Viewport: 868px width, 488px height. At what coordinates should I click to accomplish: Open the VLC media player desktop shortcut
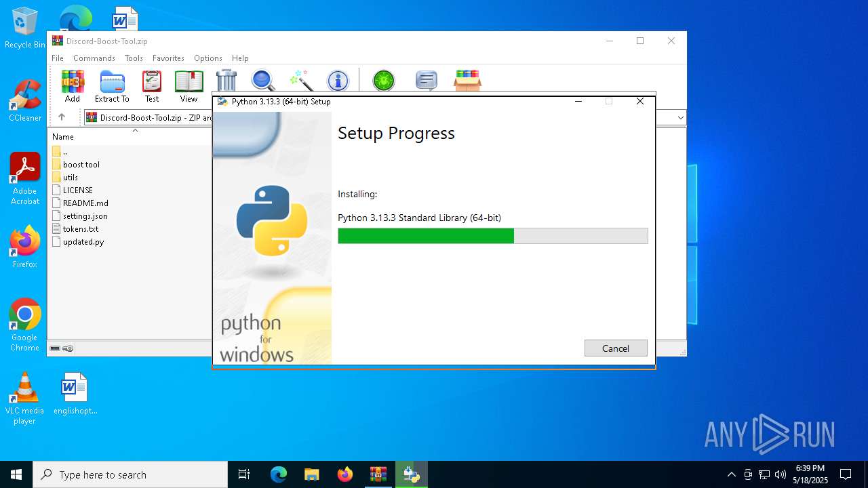(x=25, y=399)
